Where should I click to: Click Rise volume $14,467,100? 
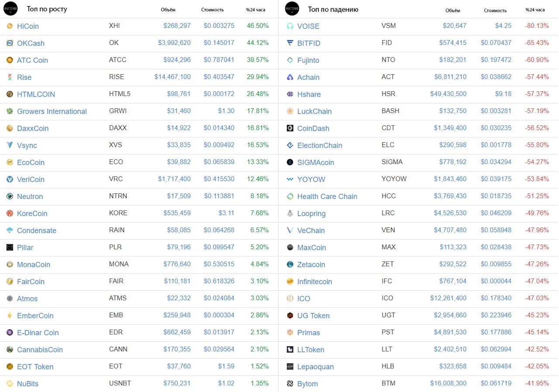click(173, 77)
